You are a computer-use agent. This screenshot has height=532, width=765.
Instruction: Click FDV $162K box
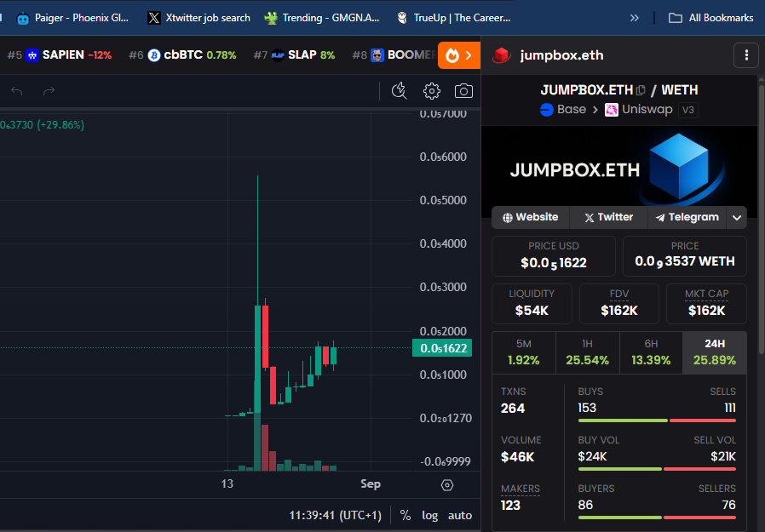tap(619, 303)
